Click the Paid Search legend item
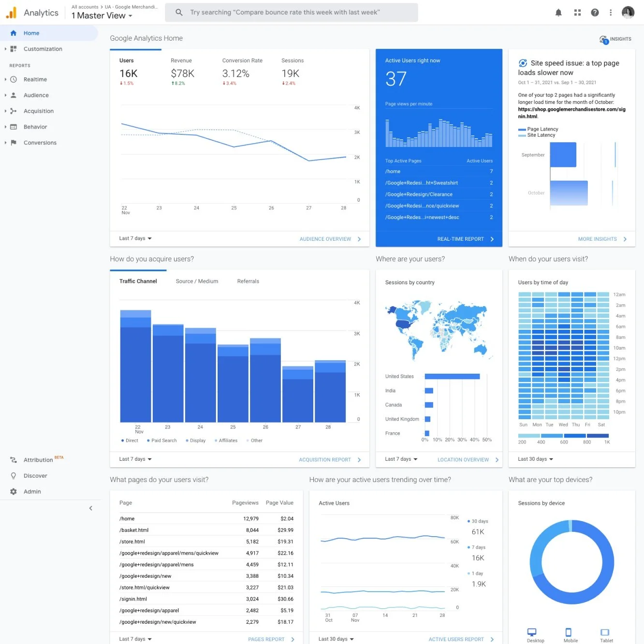 pyautogui.click(x=162, y=440)
